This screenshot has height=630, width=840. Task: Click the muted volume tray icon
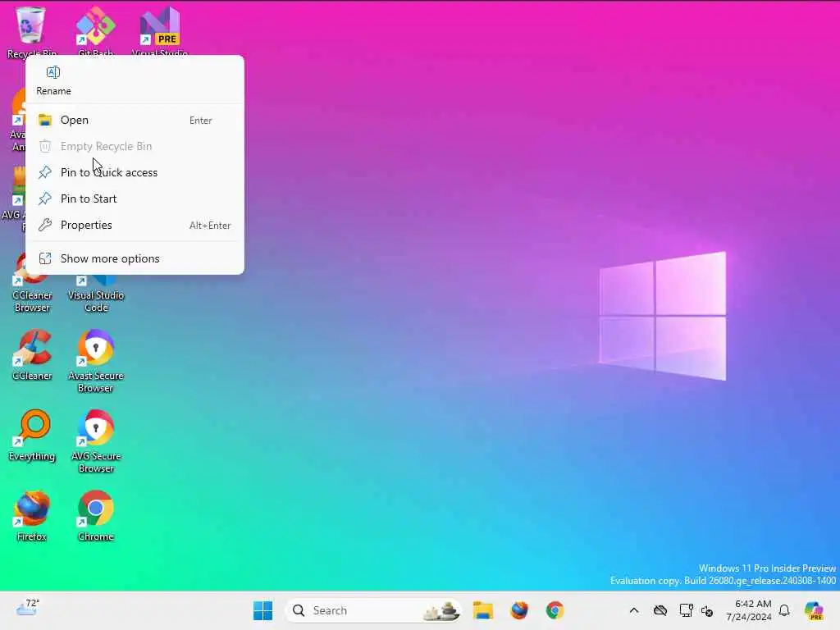pyautogui.click(x=707, y=610)
